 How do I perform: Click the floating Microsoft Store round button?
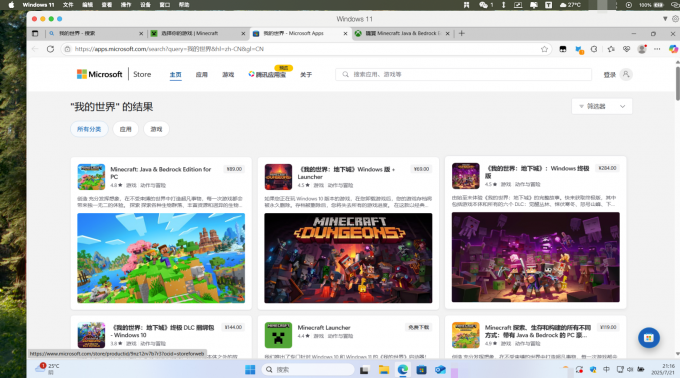[x=649, y=338]
